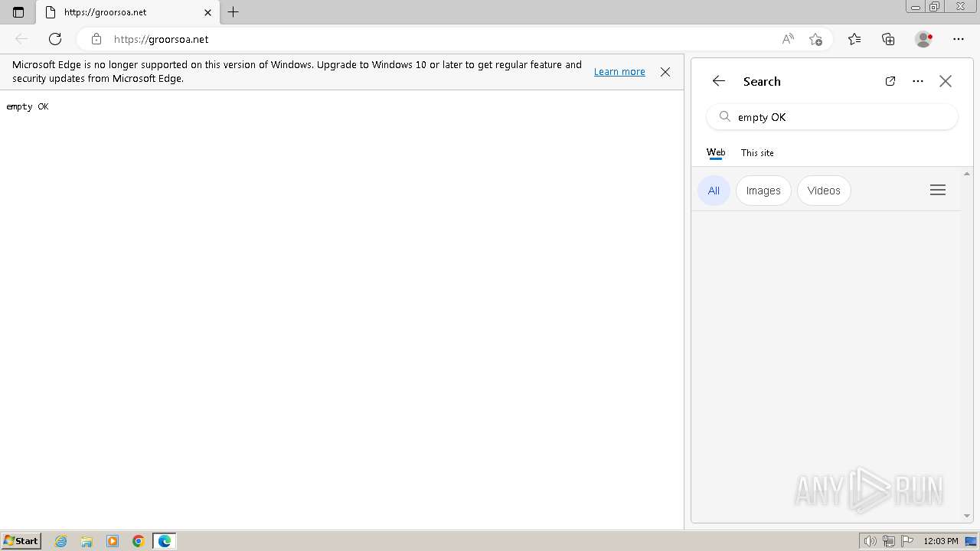The image size is (980, 551).
Task: Close the groorsoa.net tab
Action: click(207, 12)
